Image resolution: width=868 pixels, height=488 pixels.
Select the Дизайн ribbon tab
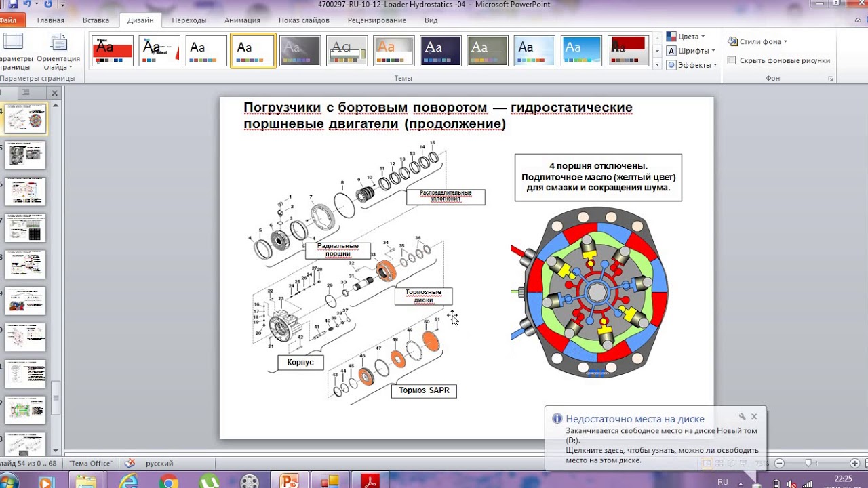(140, 20)
